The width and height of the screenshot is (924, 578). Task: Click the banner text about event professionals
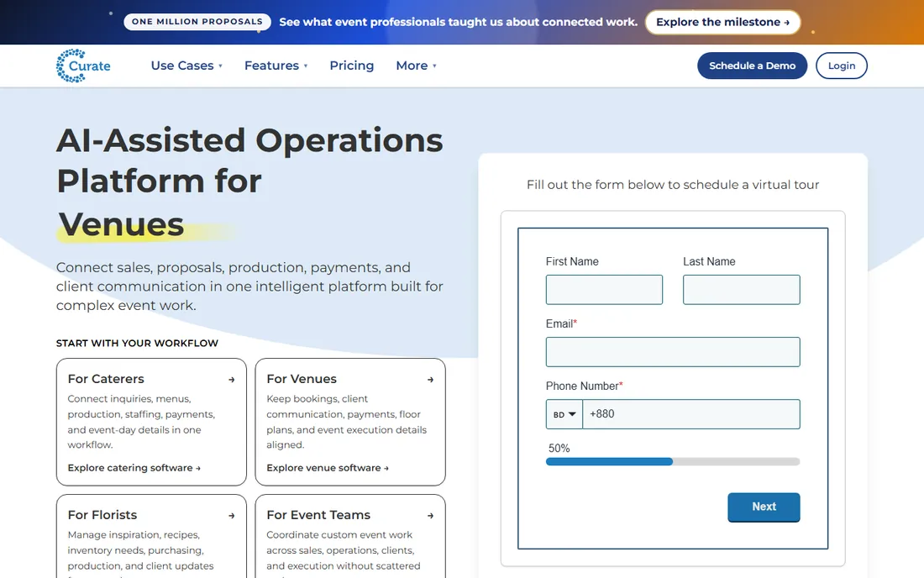pyautogui.click(x=459, y=22)
